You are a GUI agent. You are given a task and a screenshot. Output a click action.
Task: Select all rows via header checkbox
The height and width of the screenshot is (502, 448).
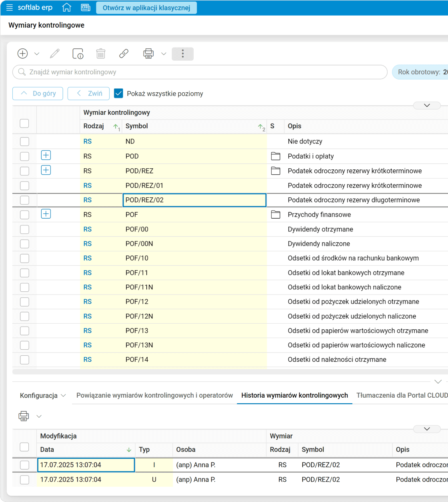[24, 124]
